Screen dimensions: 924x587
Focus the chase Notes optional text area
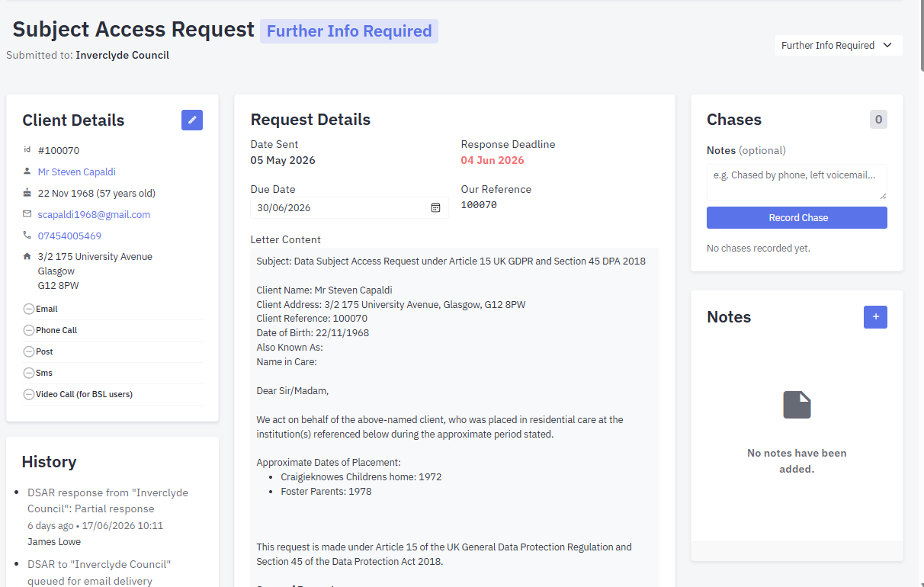[797, 182]
